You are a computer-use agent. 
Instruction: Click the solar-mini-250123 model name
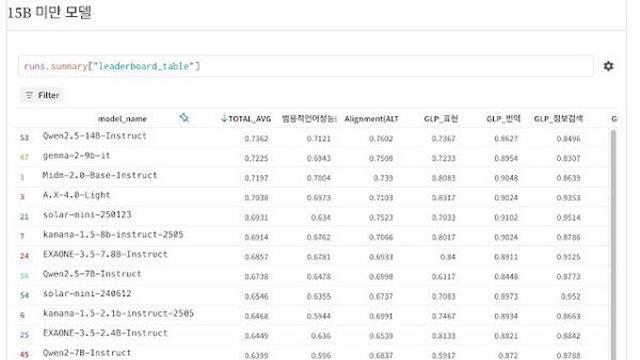coord(87,215)
